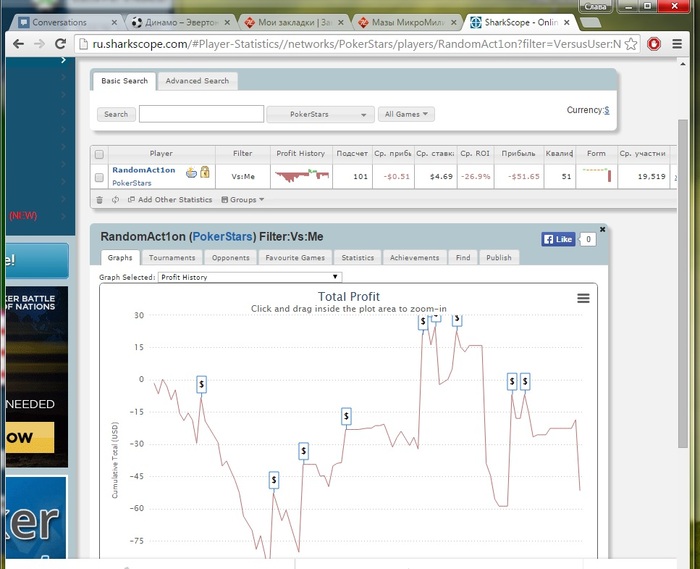Click the $ marker near -15 level
This screenshot has width=700, height=569.
346,416
